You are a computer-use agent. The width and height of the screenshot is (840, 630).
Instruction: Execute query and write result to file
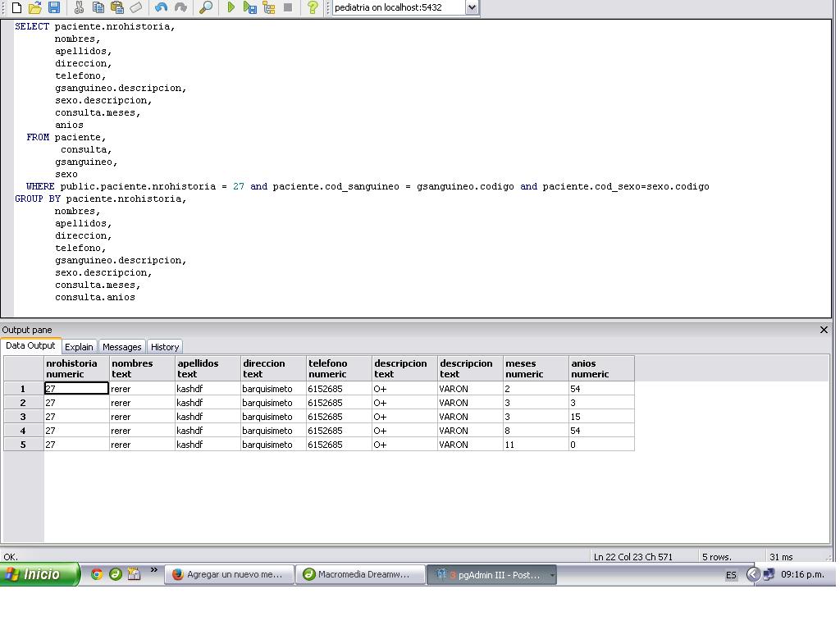tap(249, 7)
